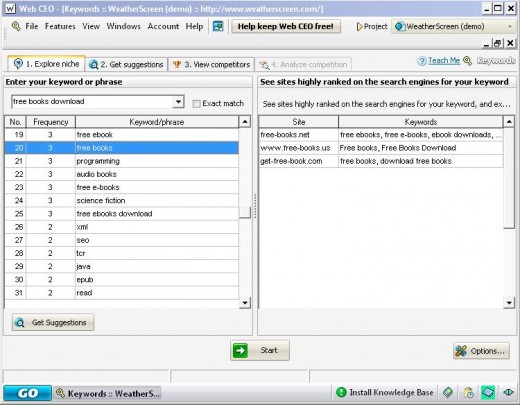Sort by the Keyword/phrase column header
This screenshot has height=405, width=520.
[157, 122]
